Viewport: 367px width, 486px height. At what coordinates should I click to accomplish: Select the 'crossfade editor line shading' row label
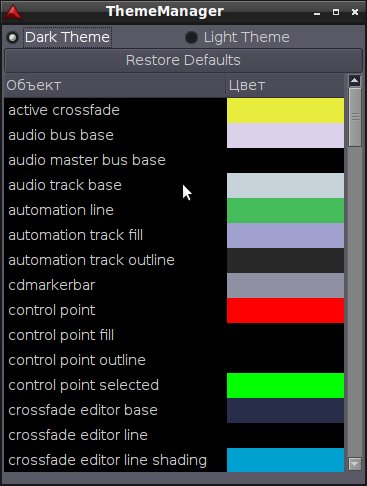point(108,460)
